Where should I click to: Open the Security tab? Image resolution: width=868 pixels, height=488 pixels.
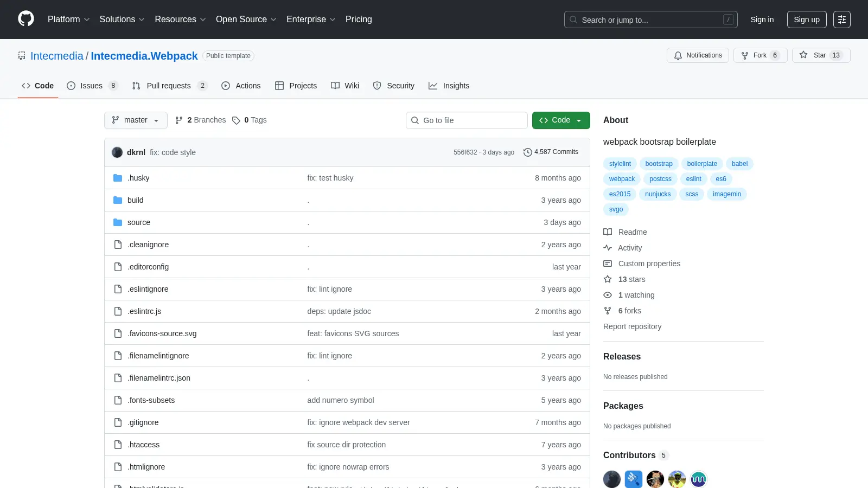[x=394, y=86]
